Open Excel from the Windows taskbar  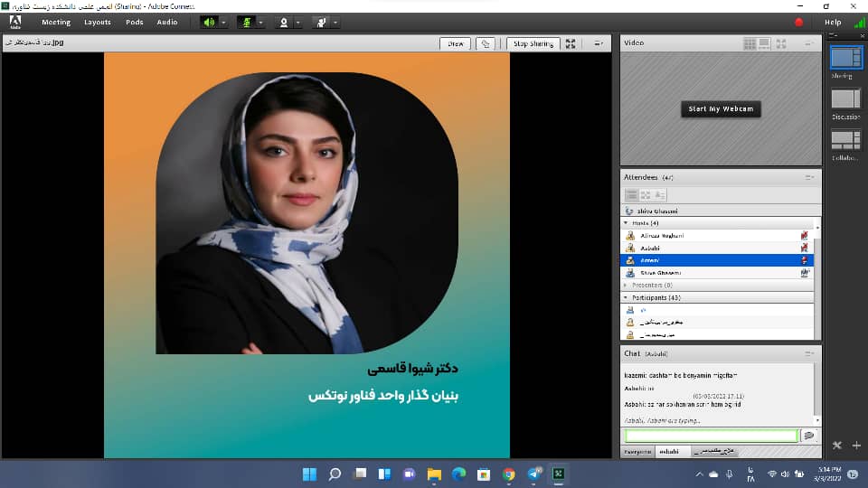tap(559, 474)
